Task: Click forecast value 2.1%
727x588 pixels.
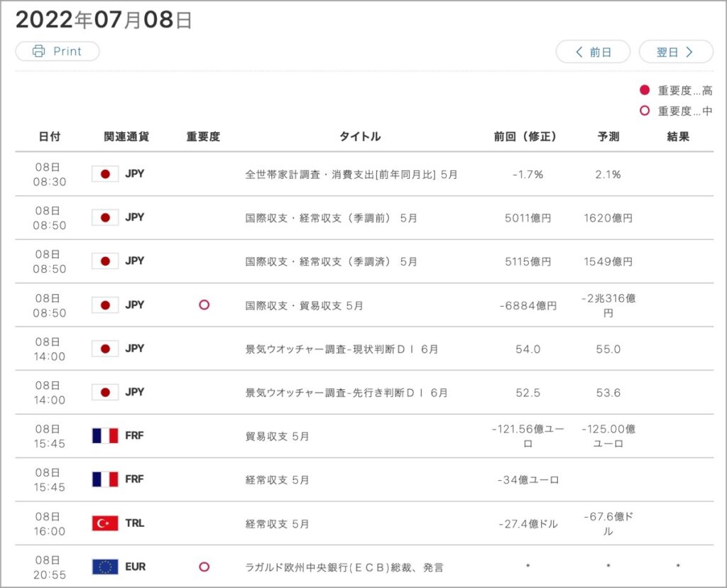Action: [x=608, y=175]
